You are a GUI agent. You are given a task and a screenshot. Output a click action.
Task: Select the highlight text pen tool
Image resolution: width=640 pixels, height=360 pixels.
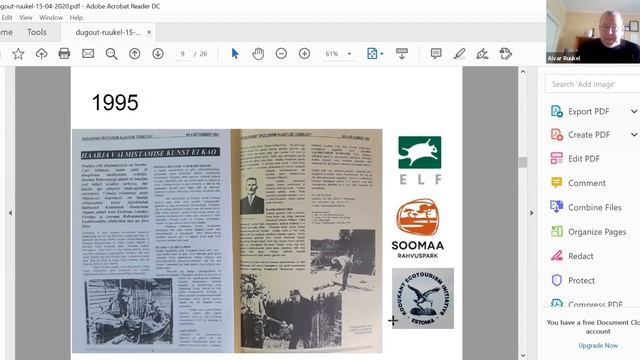(x=459, y=53)
